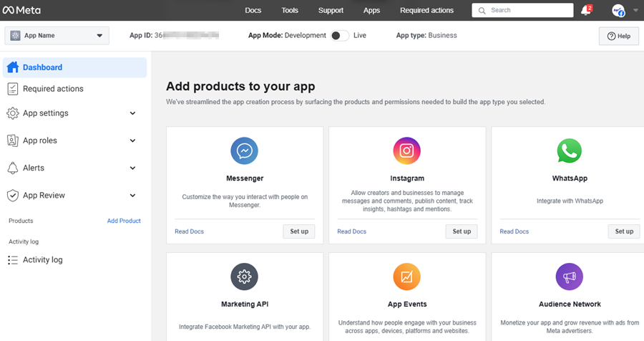Click the Activity log list icon
The image size is (644, 341).
(13, 260)
